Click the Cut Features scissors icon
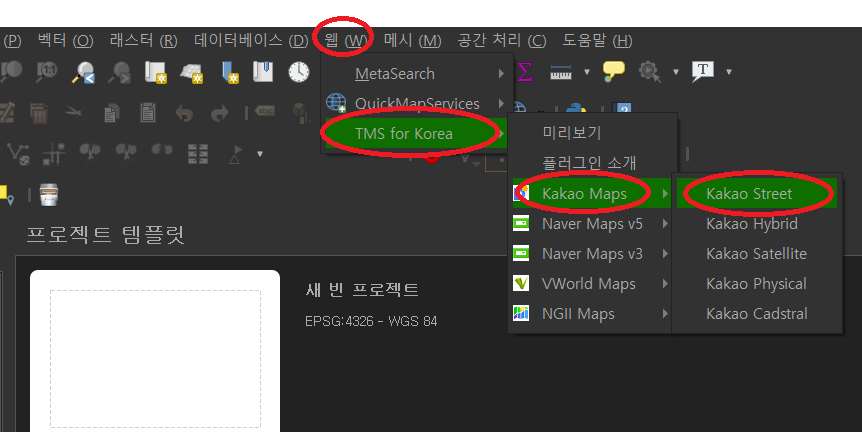This screenshot has height=432, width=862. [75, 112]
